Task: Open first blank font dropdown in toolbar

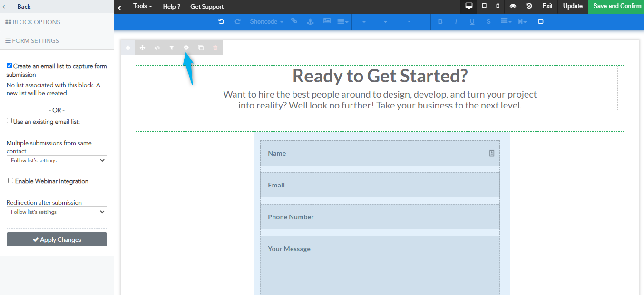Action: [364, 21]
